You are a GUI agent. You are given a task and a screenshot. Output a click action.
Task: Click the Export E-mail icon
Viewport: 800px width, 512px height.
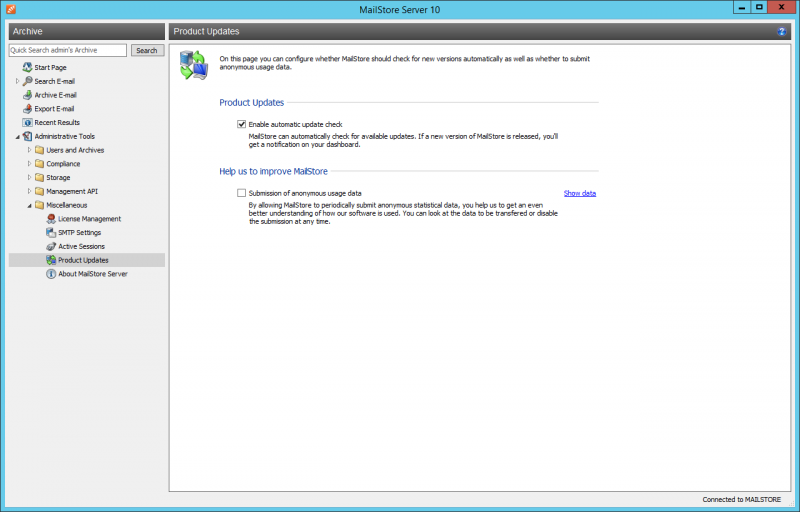click(28, 109)
